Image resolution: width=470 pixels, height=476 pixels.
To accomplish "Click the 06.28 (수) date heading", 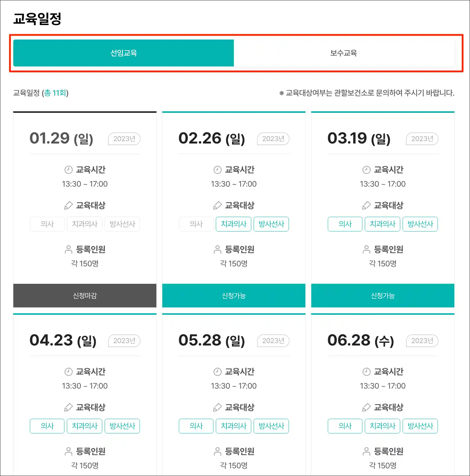I will (x=361, y=340).
